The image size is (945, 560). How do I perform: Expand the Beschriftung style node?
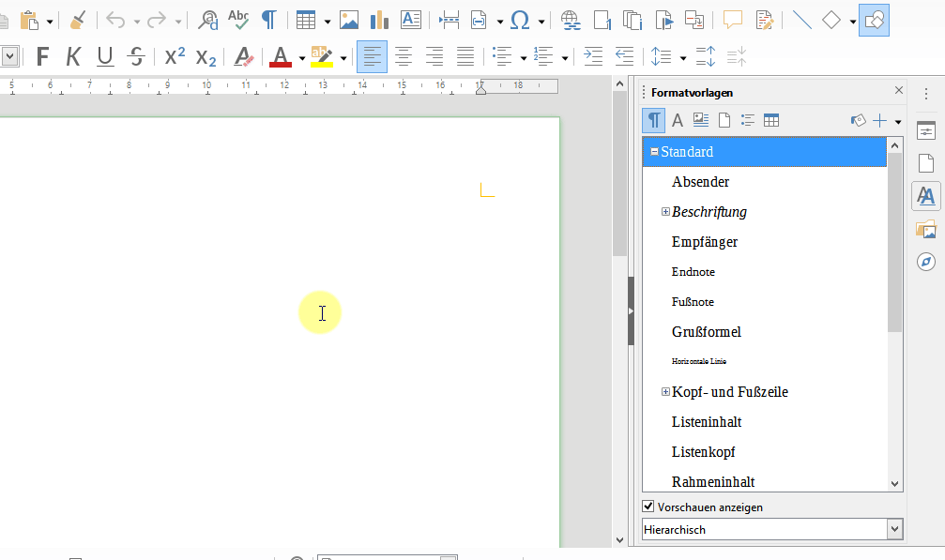pyautogui.click(x=665, y=211)
